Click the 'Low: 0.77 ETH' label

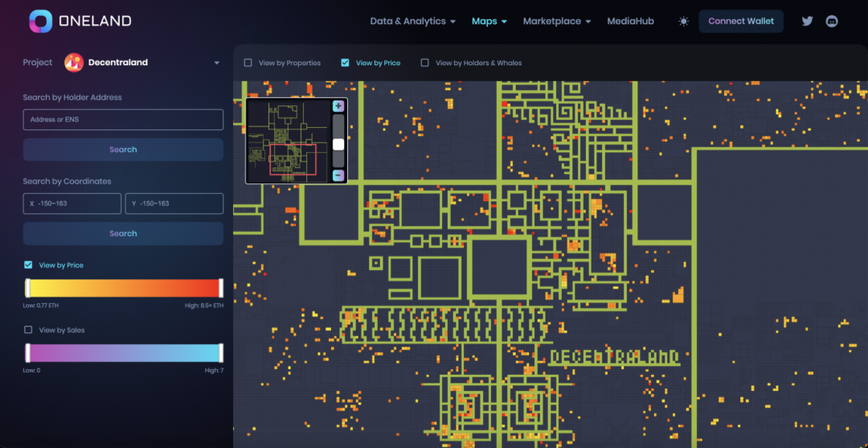(x=42, y=306)
